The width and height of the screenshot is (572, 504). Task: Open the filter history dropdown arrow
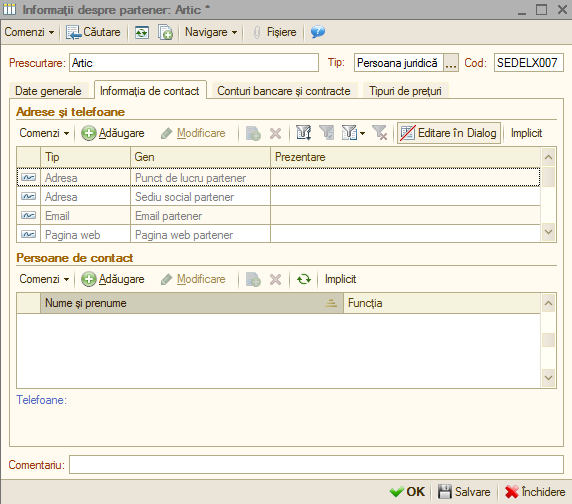click(x=362, y=133)
